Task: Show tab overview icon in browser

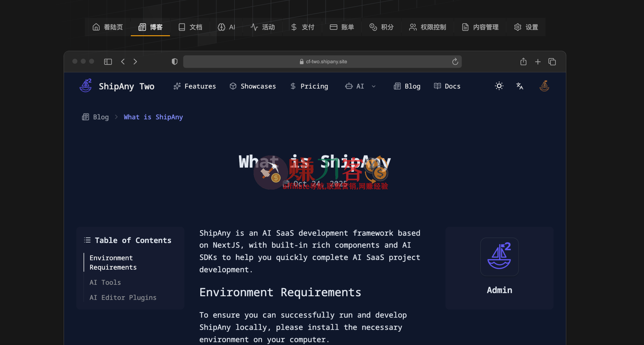Action: [x=552, y=62]
